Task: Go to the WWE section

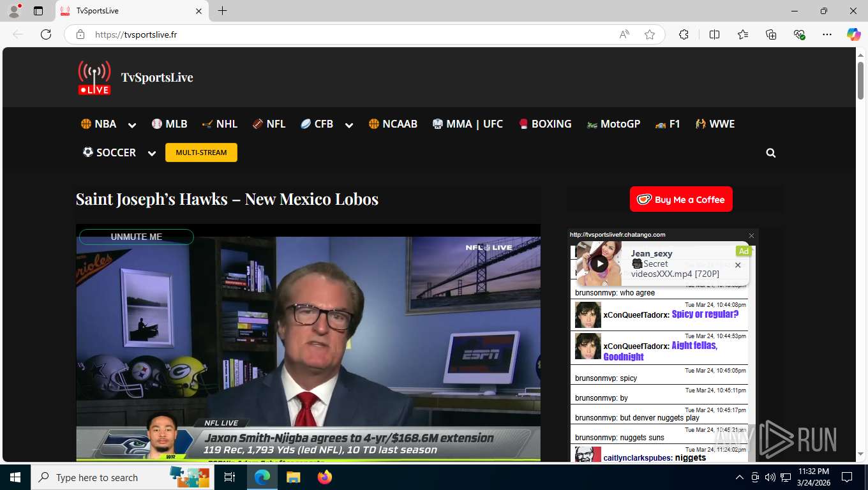Action: click(715, 124)
